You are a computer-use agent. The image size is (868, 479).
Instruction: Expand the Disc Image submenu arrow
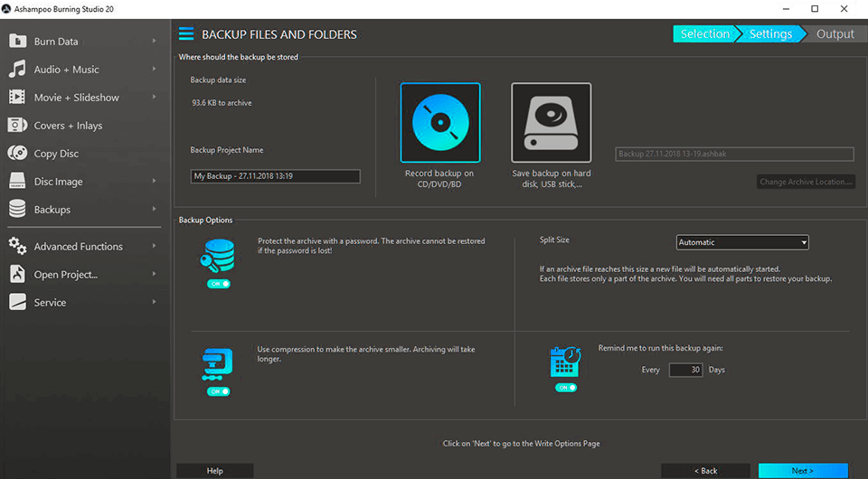[154, 181]
